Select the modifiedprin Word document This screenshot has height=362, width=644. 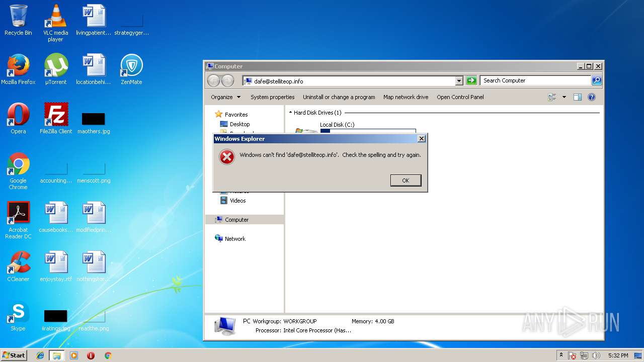[94, 217]
